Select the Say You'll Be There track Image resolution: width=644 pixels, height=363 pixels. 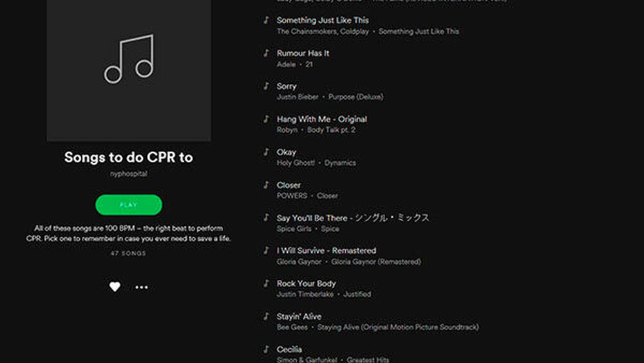click(312, 217)
